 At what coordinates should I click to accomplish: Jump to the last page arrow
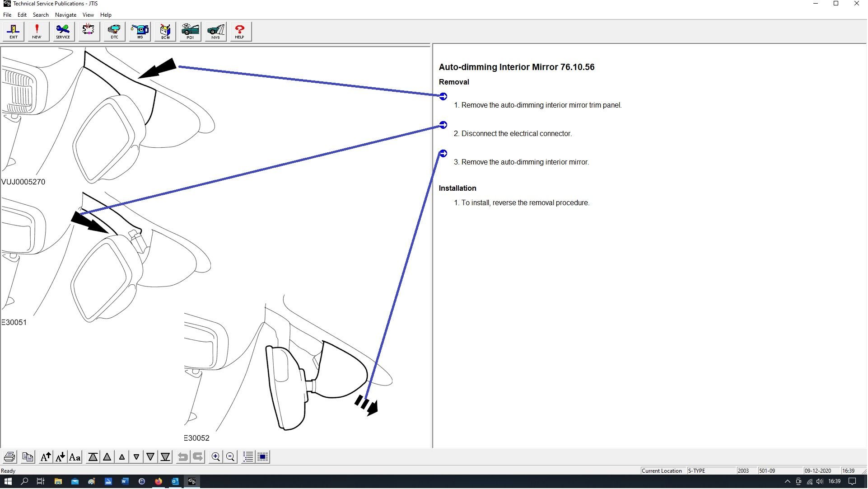click(x=165, y=457)
